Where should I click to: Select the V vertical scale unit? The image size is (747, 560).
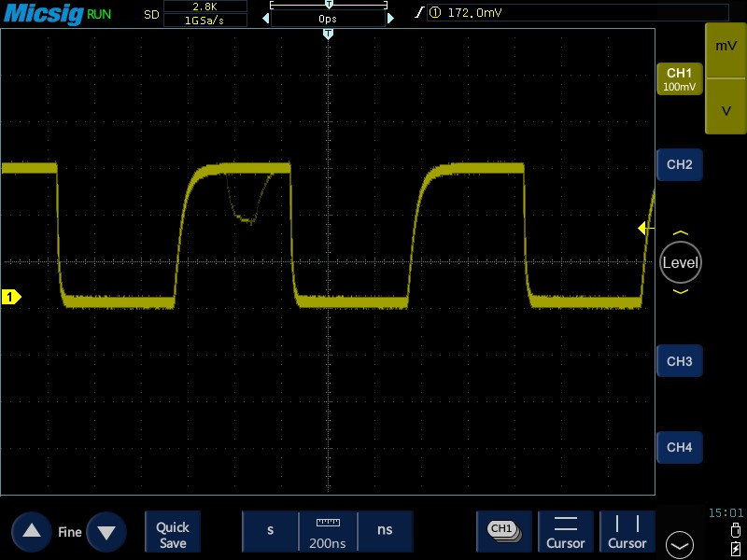click(726, 110)
